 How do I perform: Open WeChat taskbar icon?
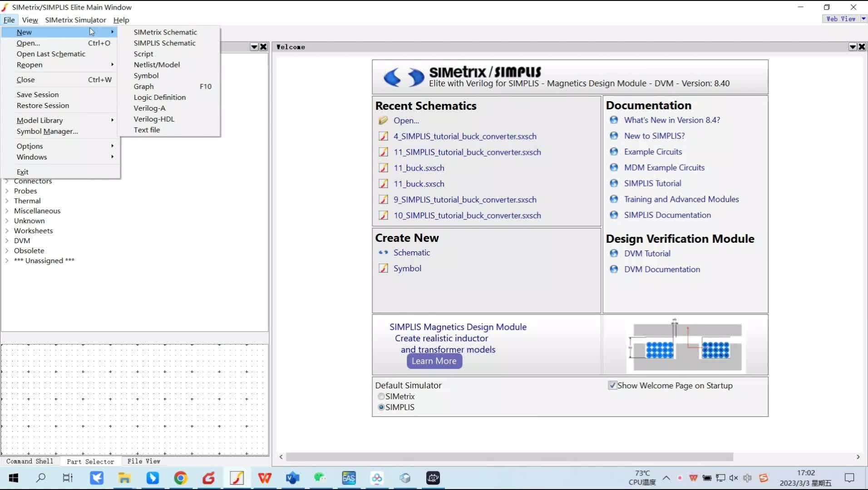tap(321, 478)
